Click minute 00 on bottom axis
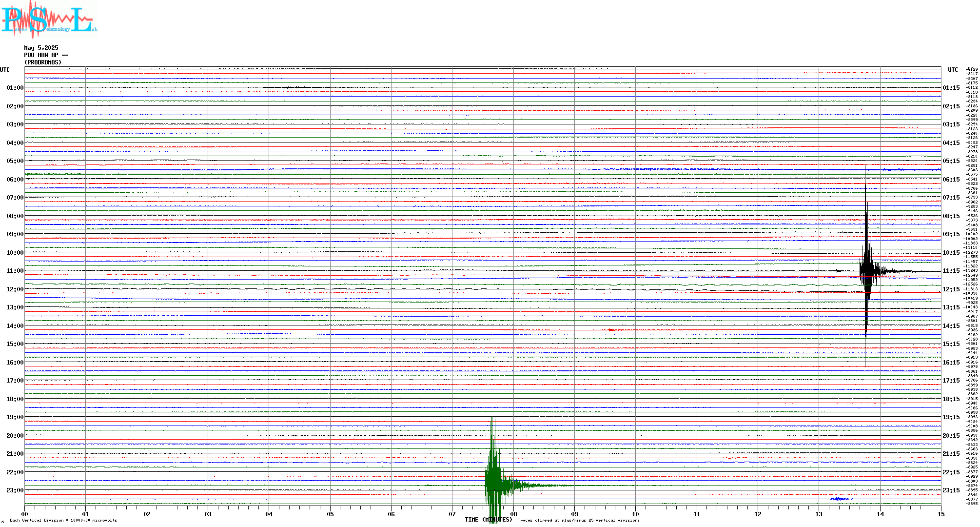980x527 pixels. 25,514
